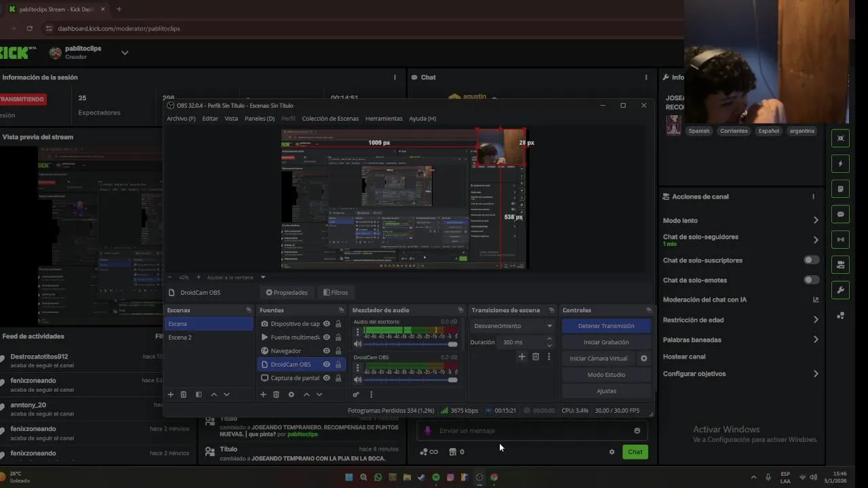This screenshot has height=488, width=868.
Task: Add a new source in Fuentes panel
Action: [263, 394]
